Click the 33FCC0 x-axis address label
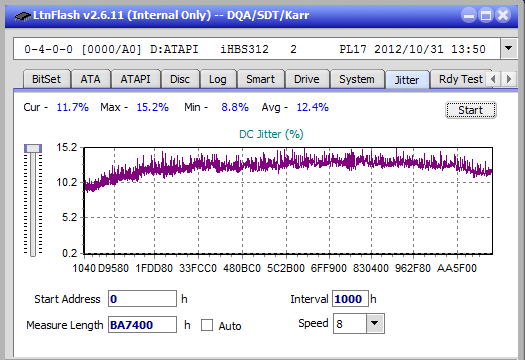 (x=198, y=268)
